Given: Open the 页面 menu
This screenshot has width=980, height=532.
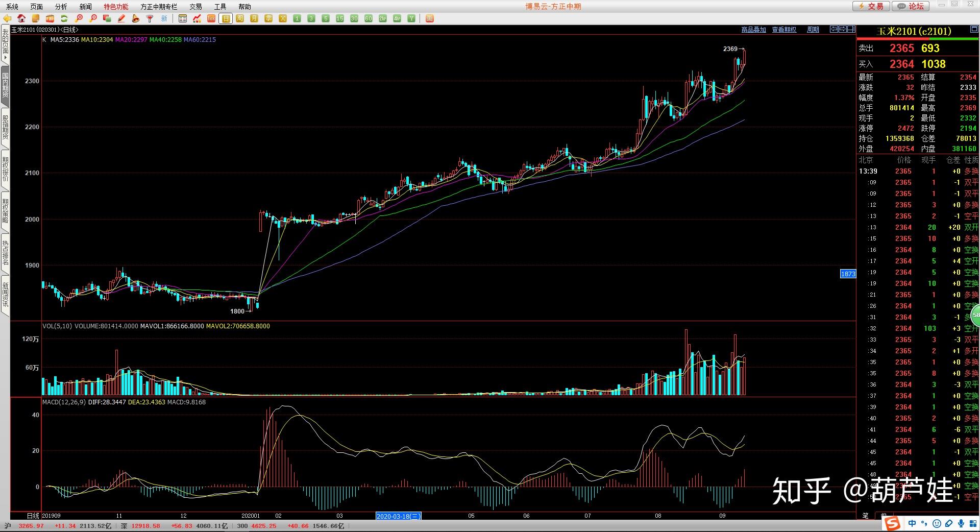Looking at the screenshot, I should point(37,7).
